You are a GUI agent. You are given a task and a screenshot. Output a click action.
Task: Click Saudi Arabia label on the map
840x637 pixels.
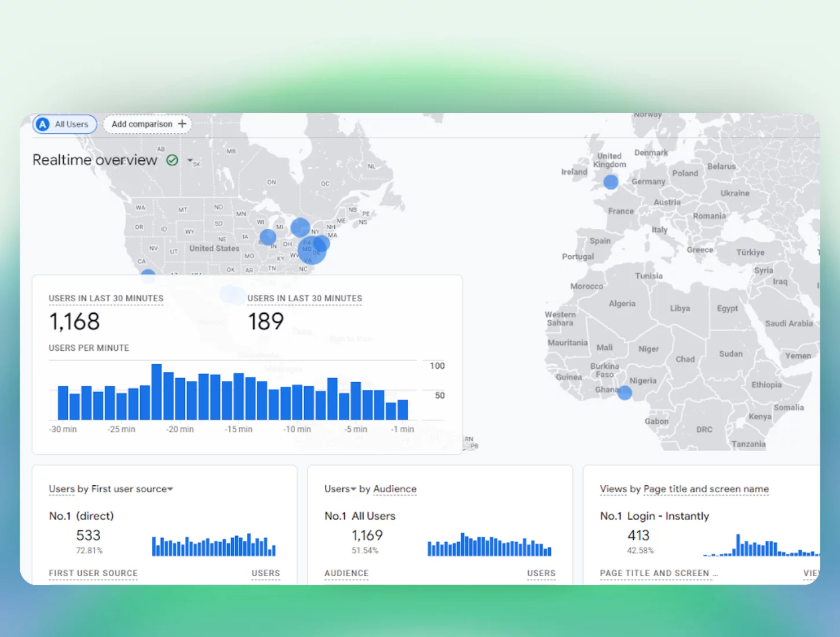click(788, 323)
